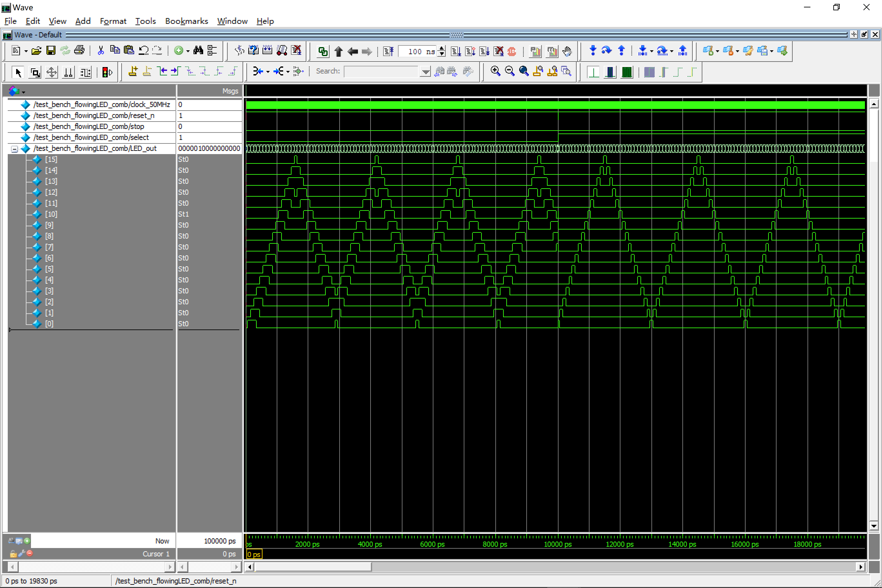Expand the clock_50MHz signal entry

[15, 104]
